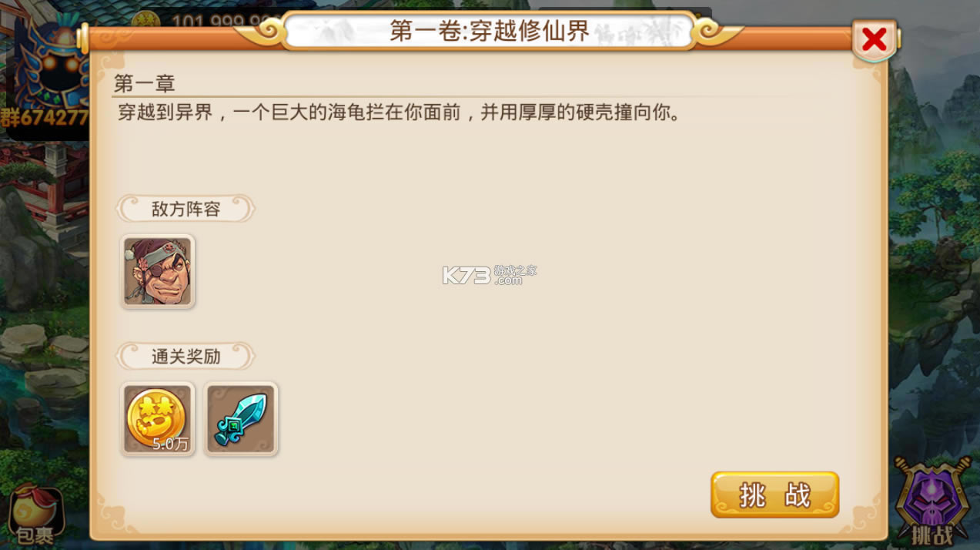
Task: Select the 通关奖励 section label
Action: pos(186,356)
